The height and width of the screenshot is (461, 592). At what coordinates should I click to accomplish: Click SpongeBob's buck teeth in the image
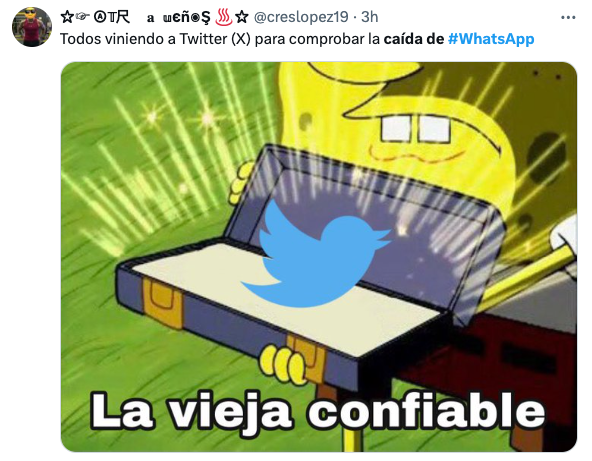pyautogui.click(x=415, y=128)
